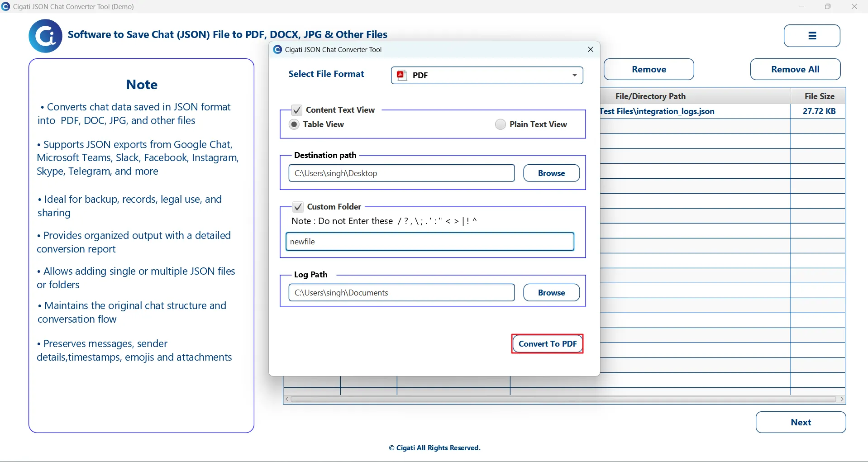
Task: Close the Cigati JSON Chat Converter Tool dialog
Action: 590,49
